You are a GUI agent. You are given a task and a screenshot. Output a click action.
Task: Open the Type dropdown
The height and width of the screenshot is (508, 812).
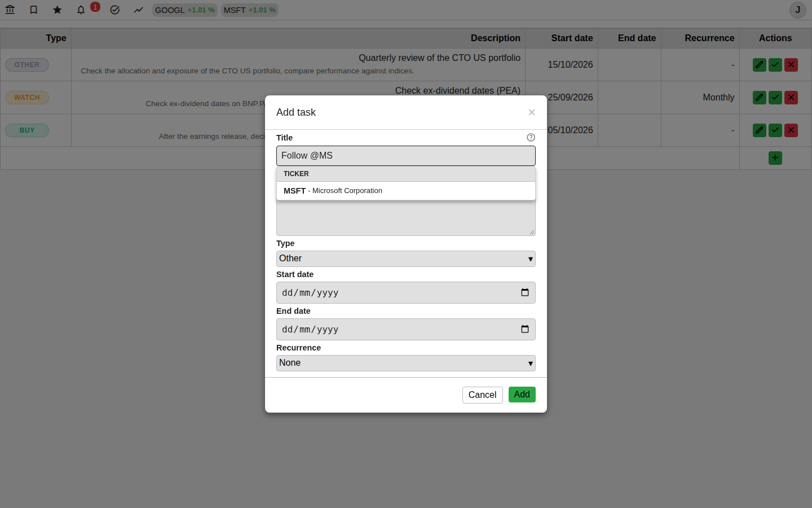(x=406, y=259)
